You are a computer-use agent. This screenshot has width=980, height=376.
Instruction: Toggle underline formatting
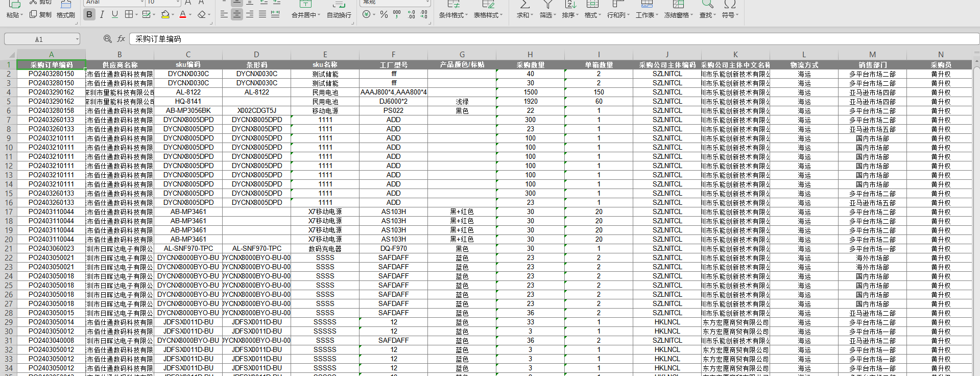click(114, 14)
